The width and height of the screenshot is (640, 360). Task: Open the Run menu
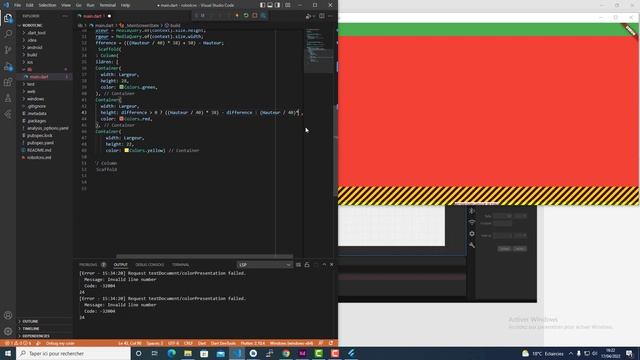[90, 5]
